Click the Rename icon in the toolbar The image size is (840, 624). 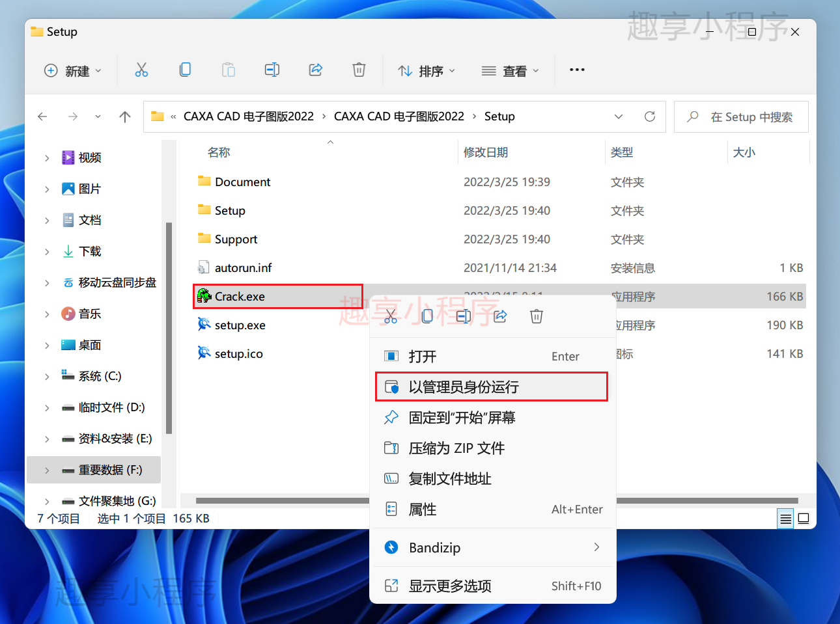click(272, 70)
